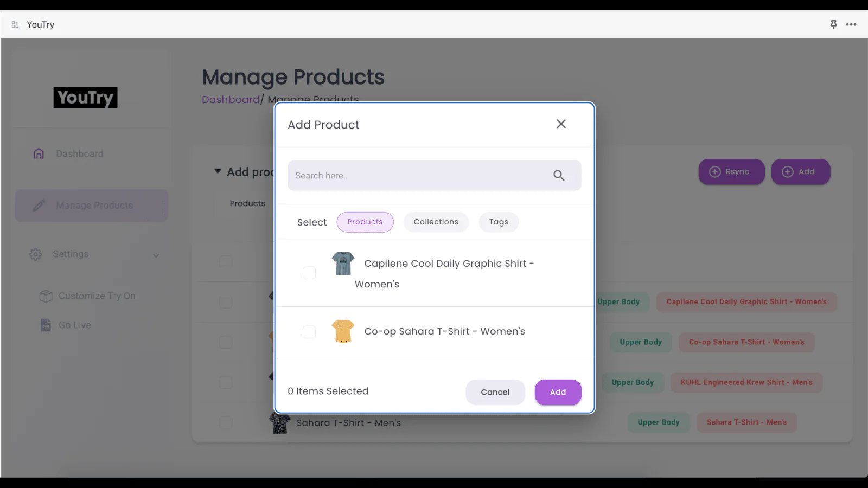This screenshot has height=488, width=868.
Task: Click the Customize Try On box icon
Action: click(x=46, y=296)
